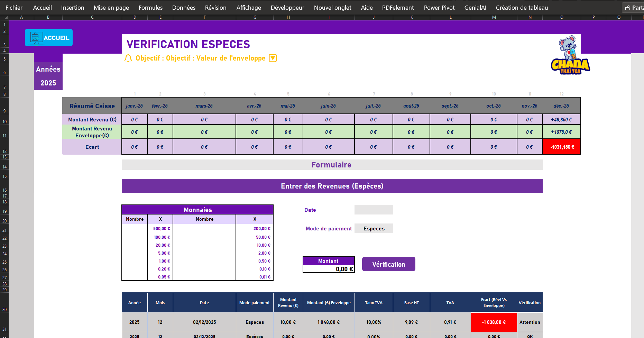The height and width of the screenshot is (338, 644).
Task: Open the Fichier menu
Action: pos(14,8)
